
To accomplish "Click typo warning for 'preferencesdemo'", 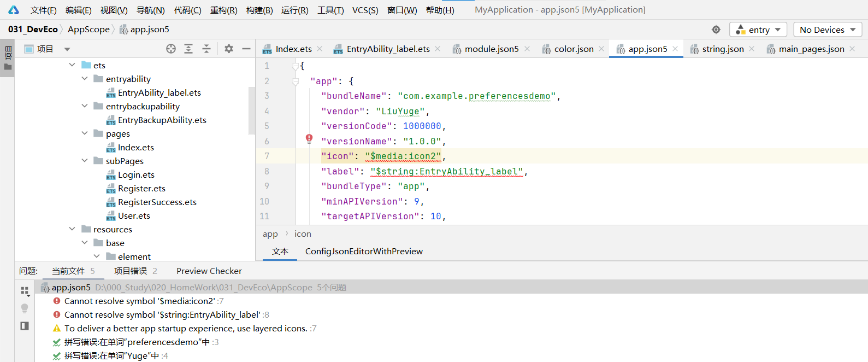I will pyautogui.click(x=137, y=342).
